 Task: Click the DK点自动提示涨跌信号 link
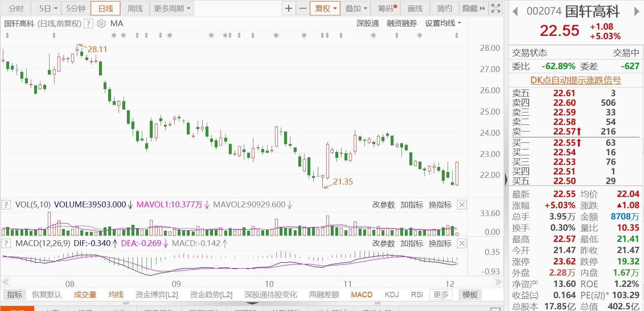[x=575, y=80]
